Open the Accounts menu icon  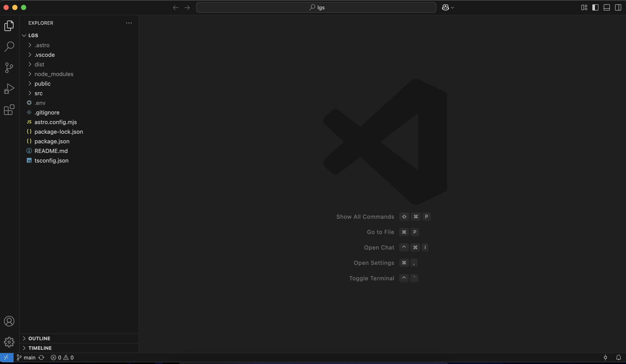9,321
